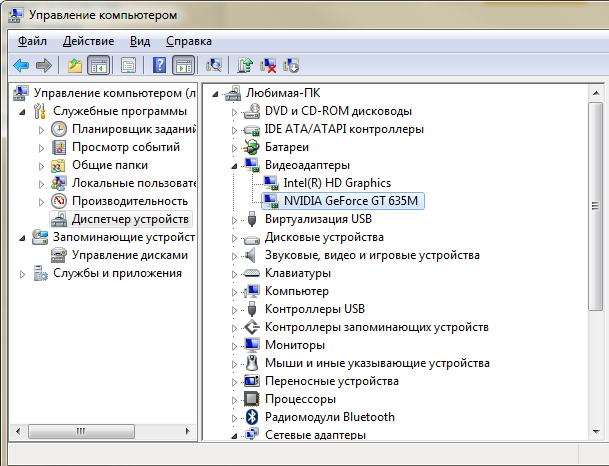This screenshot has width=609, height=466.
Task: Open the Файл menu
Action: point(32,41)
